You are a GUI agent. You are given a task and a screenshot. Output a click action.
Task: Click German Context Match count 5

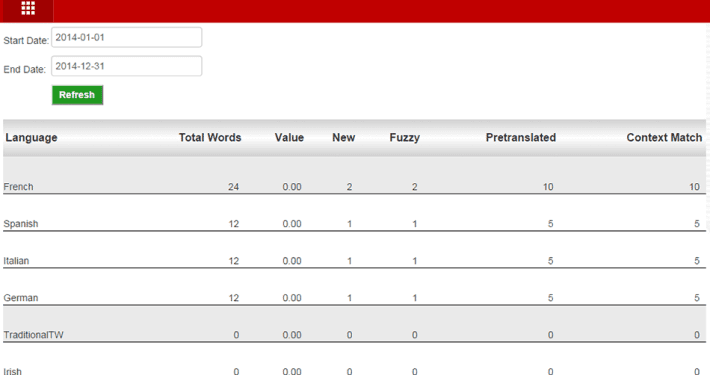tap(697, 298)
